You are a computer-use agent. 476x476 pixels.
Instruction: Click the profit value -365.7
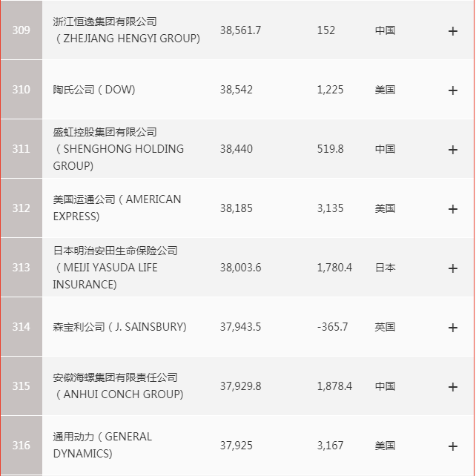pyautogui.click(x=332, y=327)
